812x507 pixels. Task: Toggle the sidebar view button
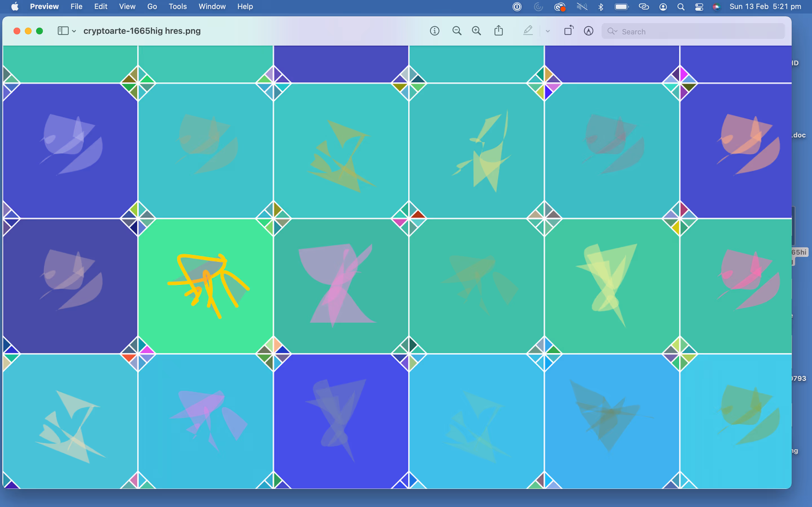tap(63, 31)
